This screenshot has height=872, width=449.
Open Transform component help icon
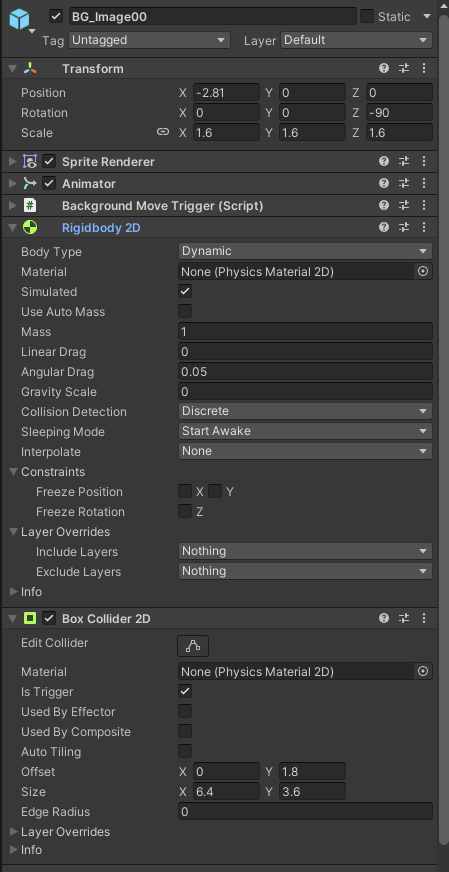[384, 68]
